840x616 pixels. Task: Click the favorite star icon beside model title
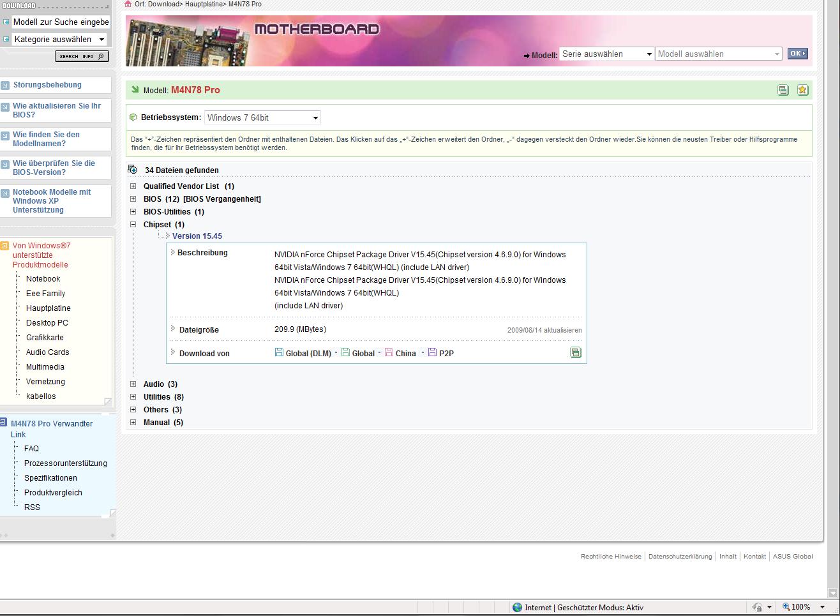coord(802,90)
